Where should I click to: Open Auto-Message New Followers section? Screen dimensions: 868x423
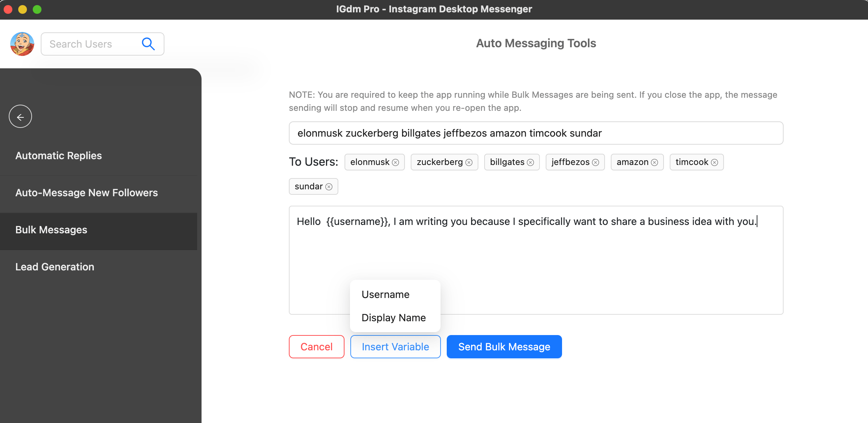coord(86,193)
